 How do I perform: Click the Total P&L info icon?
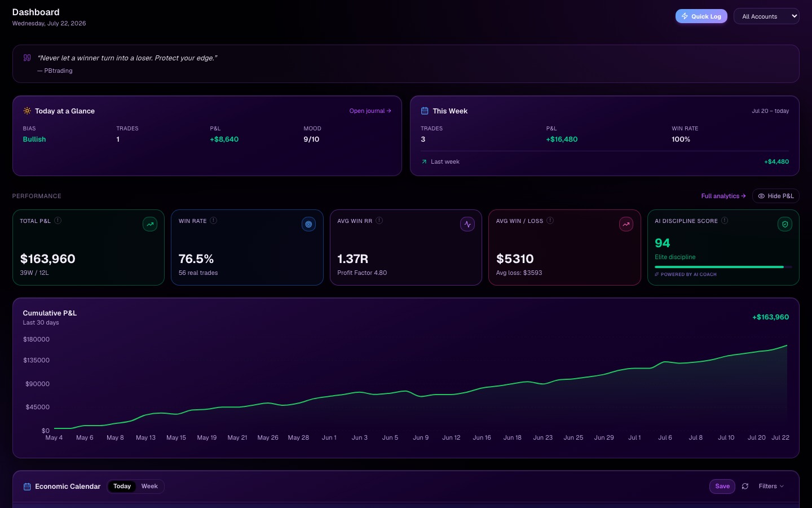(x=58, y=221)
